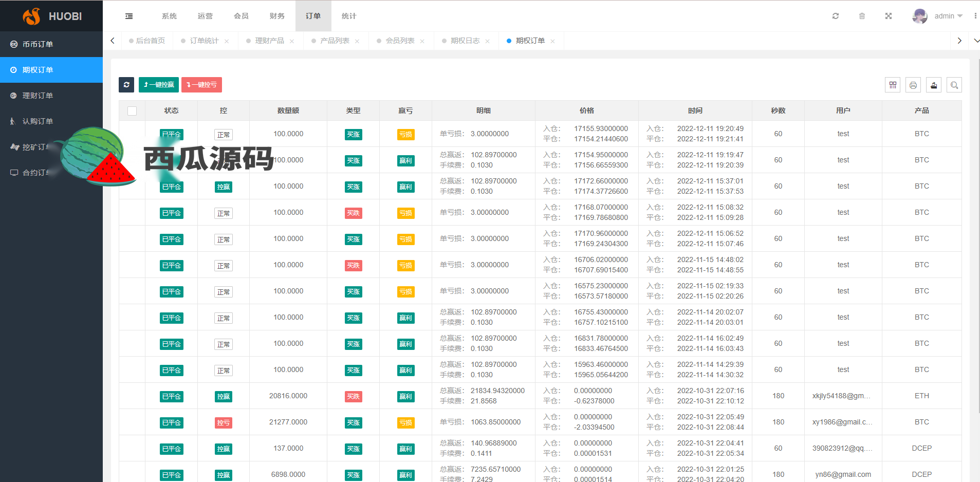This screenshot has width=980, height=482.
Task: Click the 理财订单 sidebar icon
Action: [x=14, y=96]
